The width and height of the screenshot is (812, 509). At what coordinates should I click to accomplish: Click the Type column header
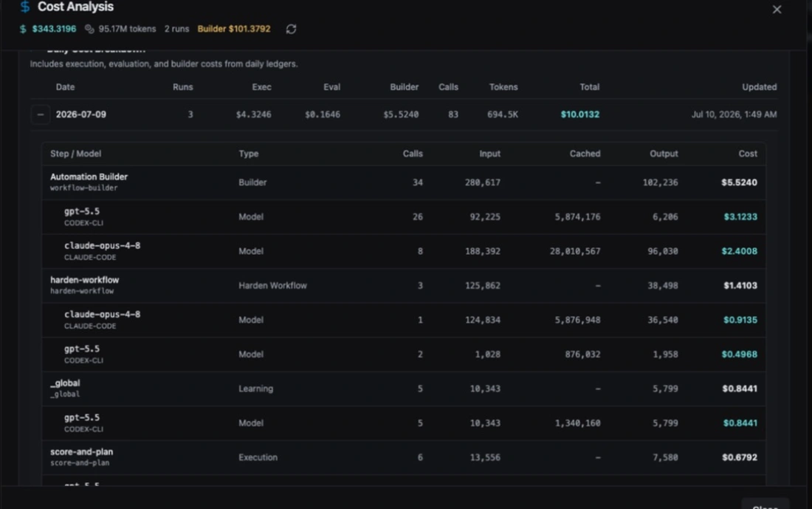coord(249,154)
